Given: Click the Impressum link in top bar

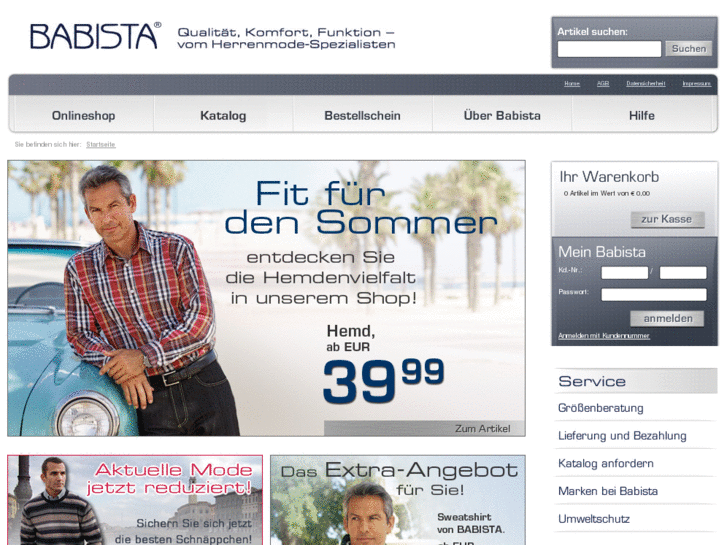Looking at the screenshot, I should click(696, 83).
